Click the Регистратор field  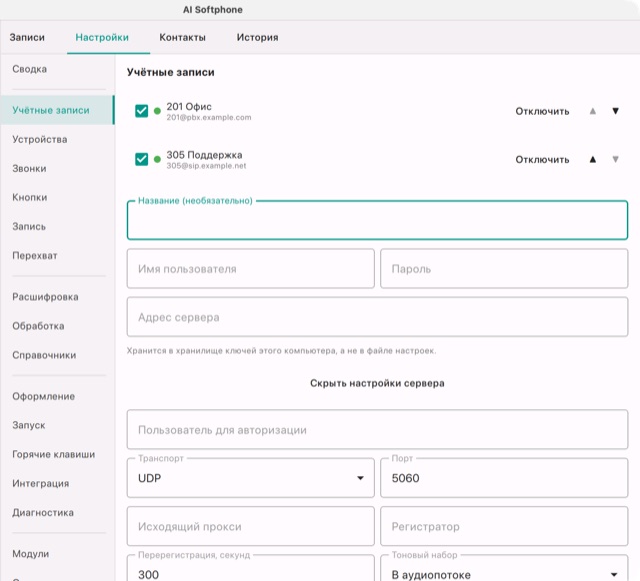point(504,526)
